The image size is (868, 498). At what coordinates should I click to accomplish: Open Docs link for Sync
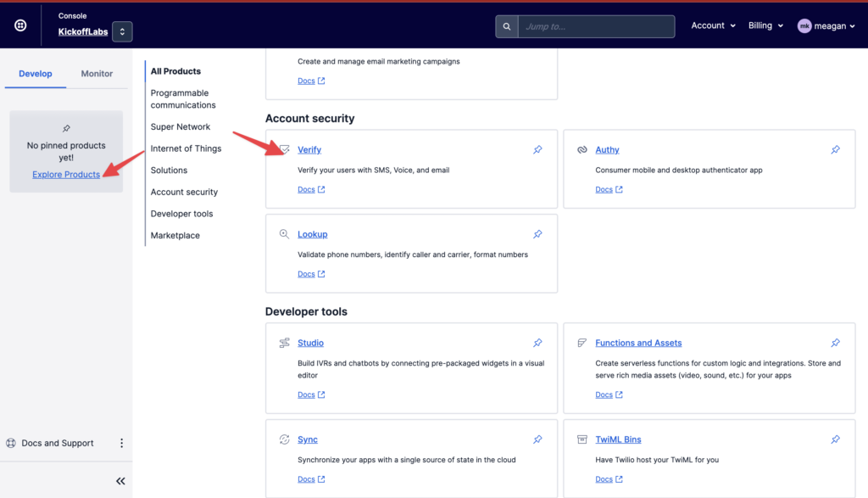pyautogui.click(x=311, y=479)
